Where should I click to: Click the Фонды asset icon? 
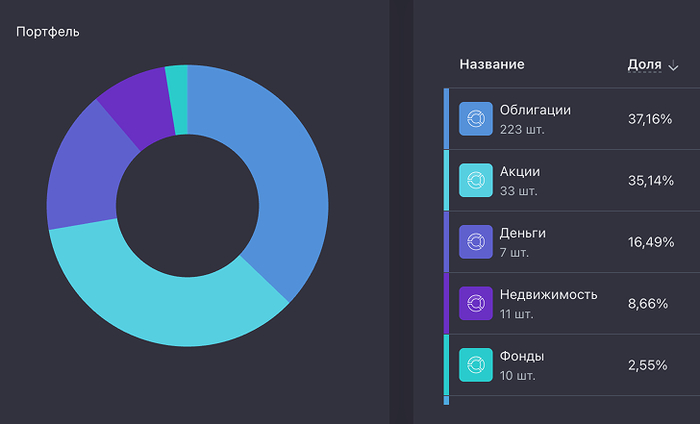pos(475,365)
